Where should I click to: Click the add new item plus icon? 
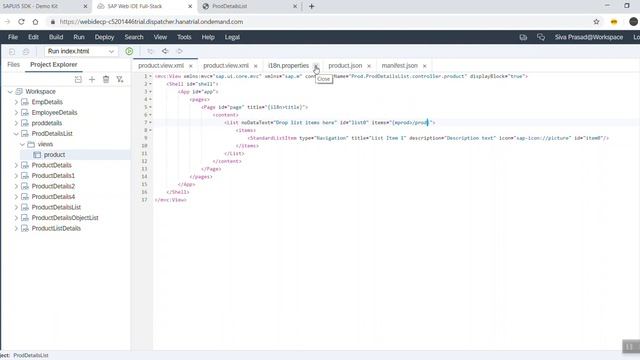pyautogui.click(x=92, y=79)
